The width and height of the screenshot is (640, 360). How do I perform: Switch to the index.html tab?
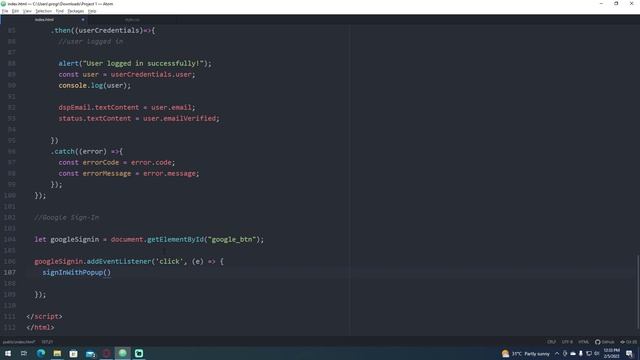44,20
